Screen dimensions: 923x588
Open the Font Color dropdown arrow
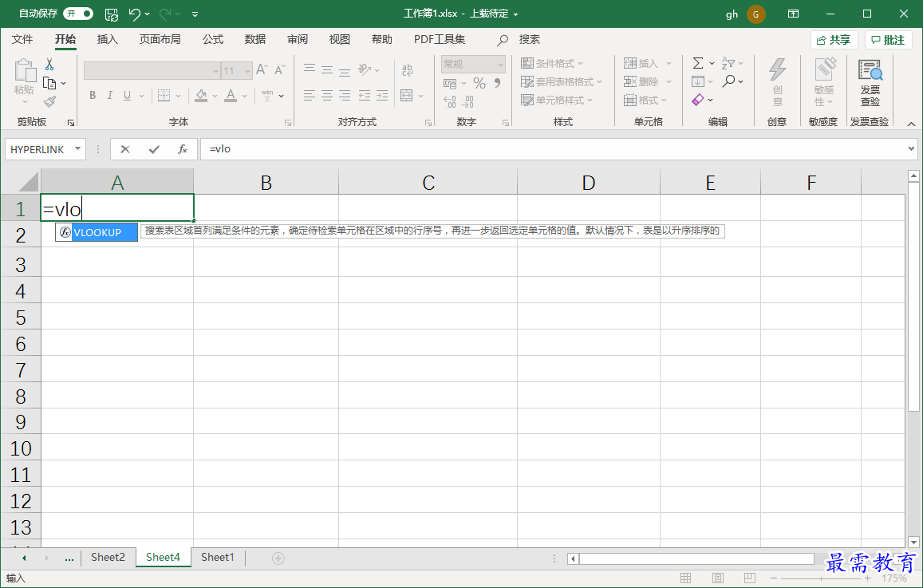coord(244,96)
